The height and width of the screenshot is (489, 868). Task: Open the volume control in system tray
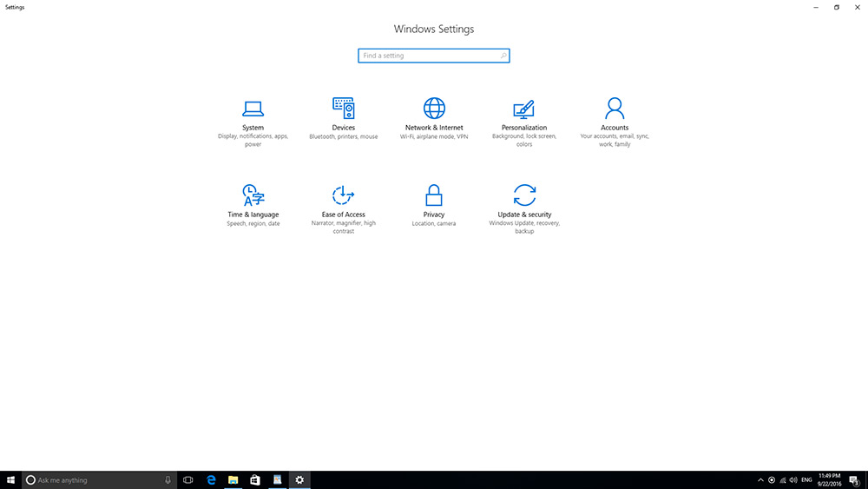click(x=794, y=480)
